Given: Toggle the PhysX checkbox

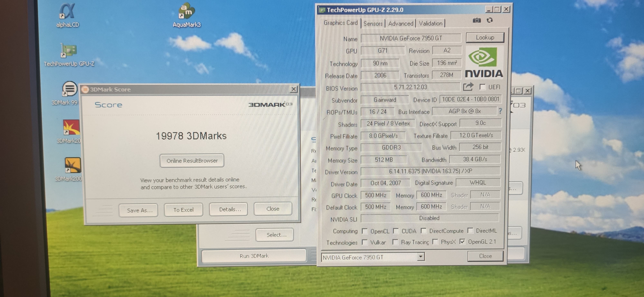Looking at the screenshot, I should [435, 242].
